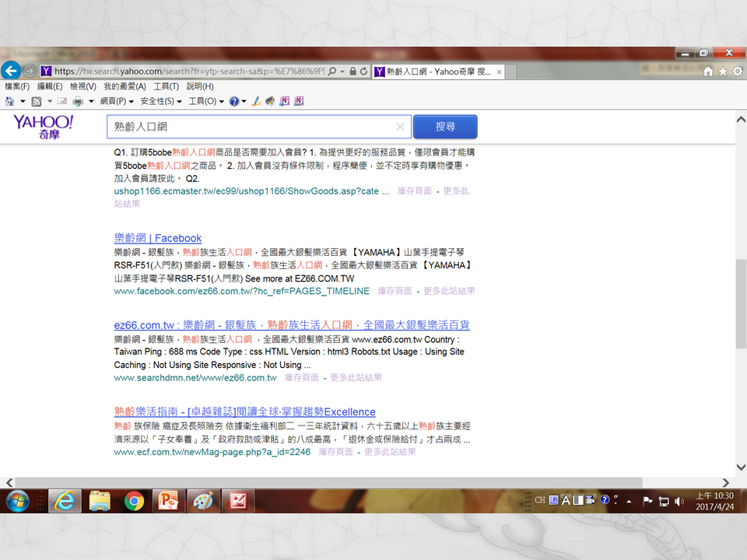Click the blue 搜尋 search button
The image size is (747, 560).
pyautogui.click(x=445, y=127)
